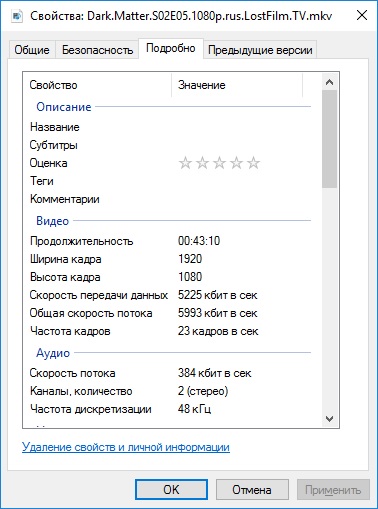The height and width of the screenshot is (509, 378).
Task: Click the vertical scrollbar thumb
Action: point(329,139)
